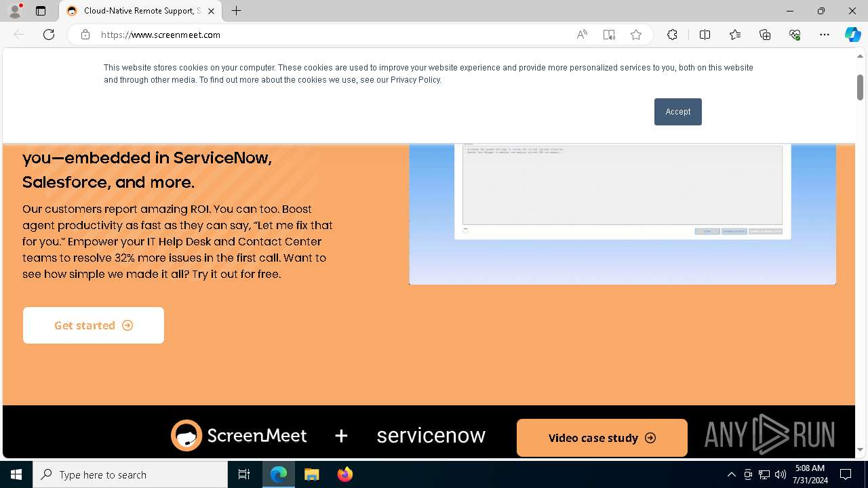The image size is (868, 488).
Task: Click the servicenow logo text
Action: tap(431, 435)
